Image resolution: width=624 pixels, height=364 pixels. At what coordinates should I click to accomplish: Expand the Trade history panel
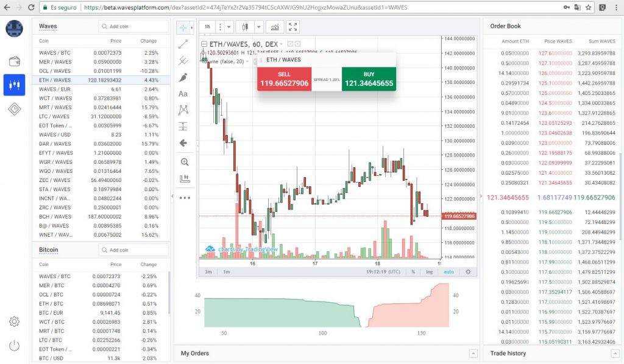click(615, 353)
